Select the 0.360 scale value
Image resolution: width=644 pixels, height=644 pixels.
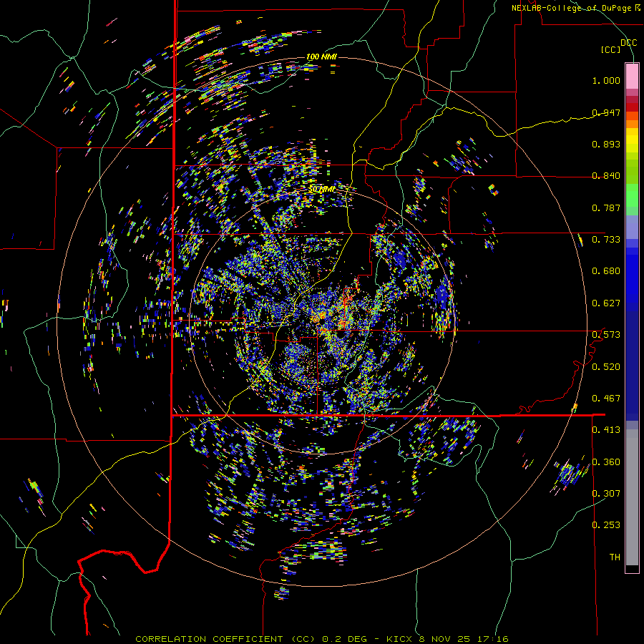point(606,462)
